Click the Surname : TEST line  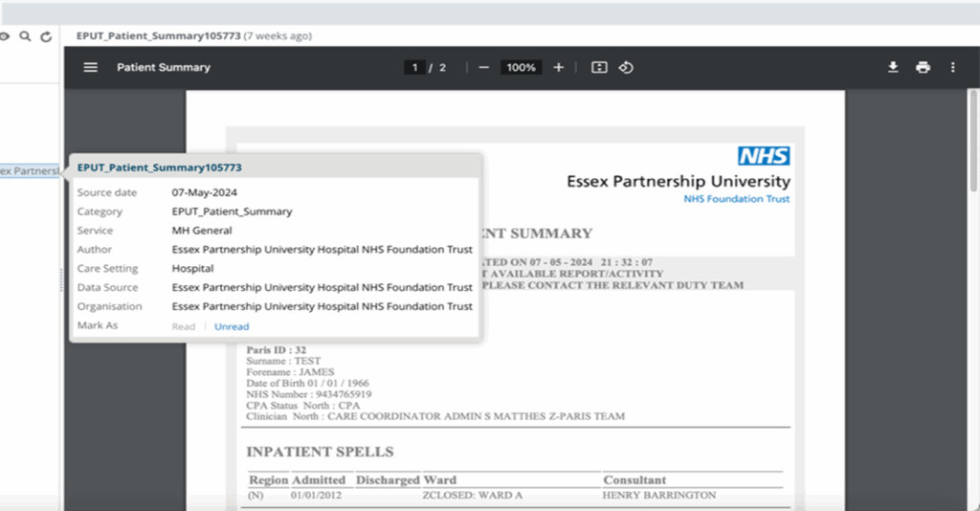click(x=283, y=361)
